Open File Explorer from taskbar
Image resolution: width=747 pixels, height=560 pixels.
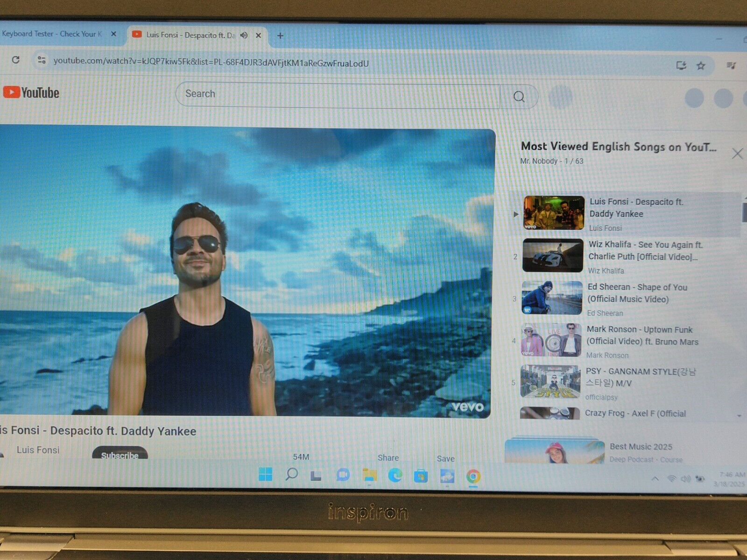(x=369, y=475)
